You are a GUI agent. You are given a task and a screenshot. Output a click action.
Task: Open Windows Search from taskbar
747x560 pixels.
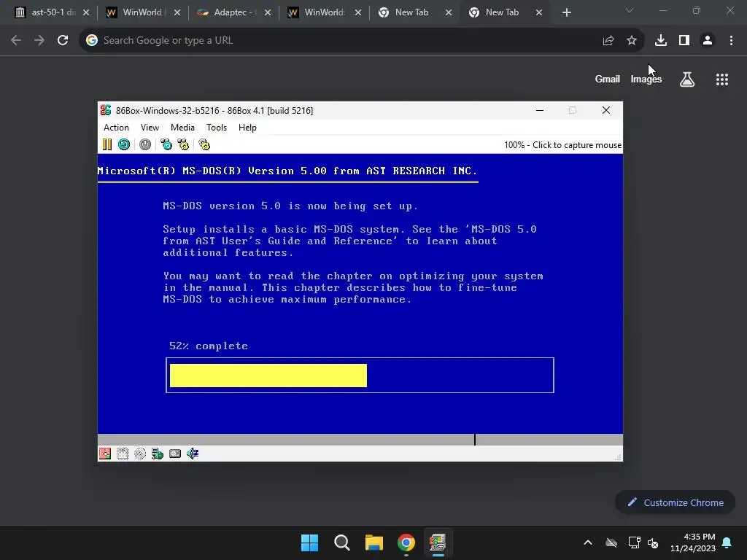click(x=342, y=542)
